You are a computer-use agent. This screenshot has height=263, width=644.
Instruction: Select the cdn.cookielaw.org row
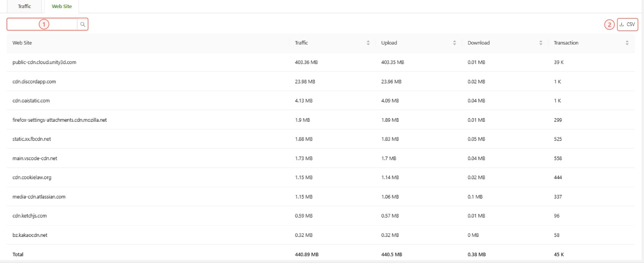point(32,177)
